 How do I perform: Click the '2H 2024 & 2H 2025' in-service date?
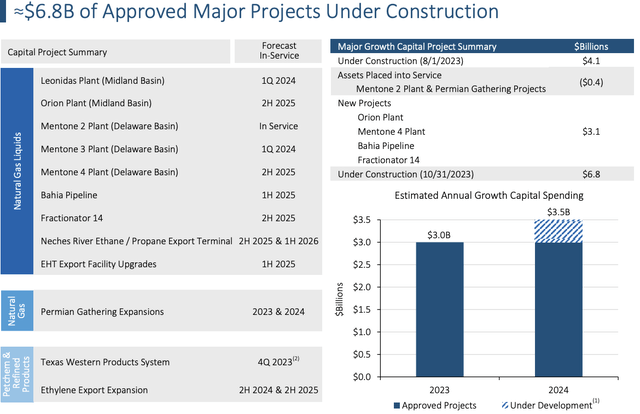pyautogui.click(x=278, y=390)
